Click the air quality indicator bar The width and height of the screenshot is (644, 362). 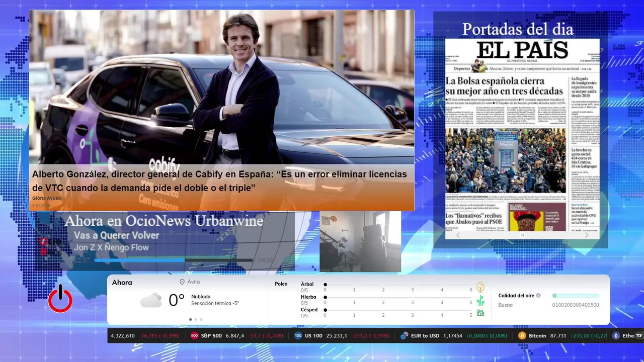[x=576, y=296]
